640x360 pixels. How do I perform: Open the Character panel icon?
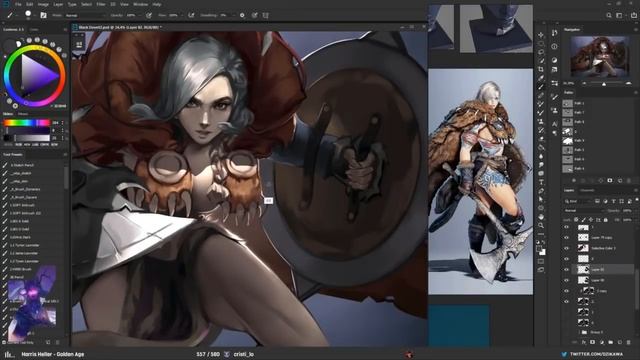click(554, 124)
